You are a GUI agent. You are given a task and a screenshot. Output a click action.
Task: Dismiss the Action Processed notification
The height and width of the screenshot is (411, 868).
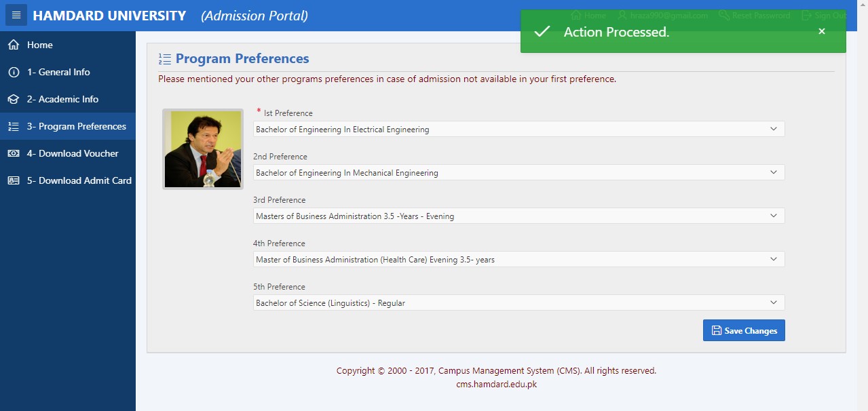tap(821, 31)
